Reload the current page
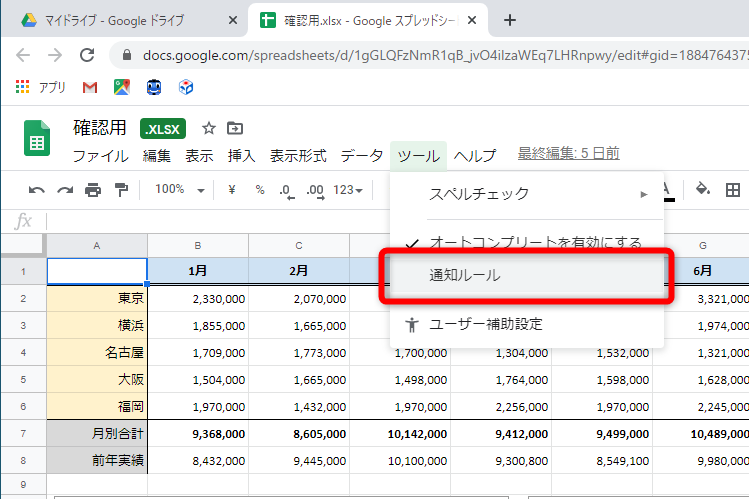Image resolution: width=749 pixels, height=499 pixels. coord(87,55)
